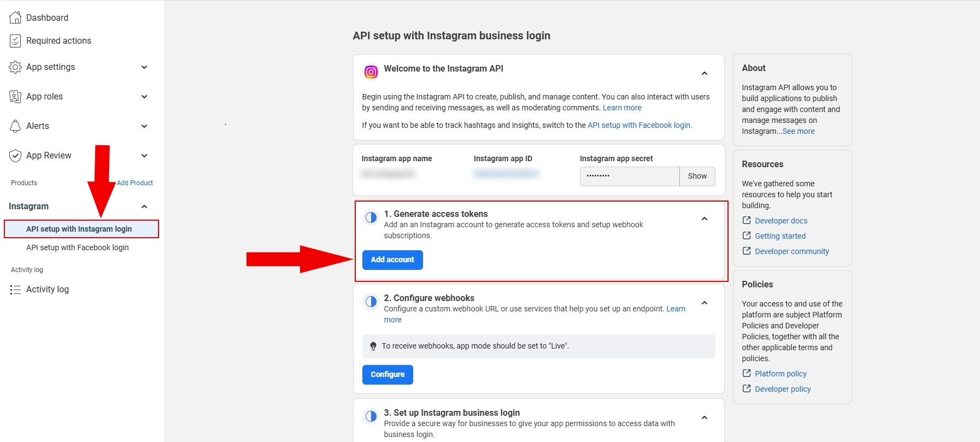Click the Add account button
Screen dimensions: 980x442
pos(392,260)
